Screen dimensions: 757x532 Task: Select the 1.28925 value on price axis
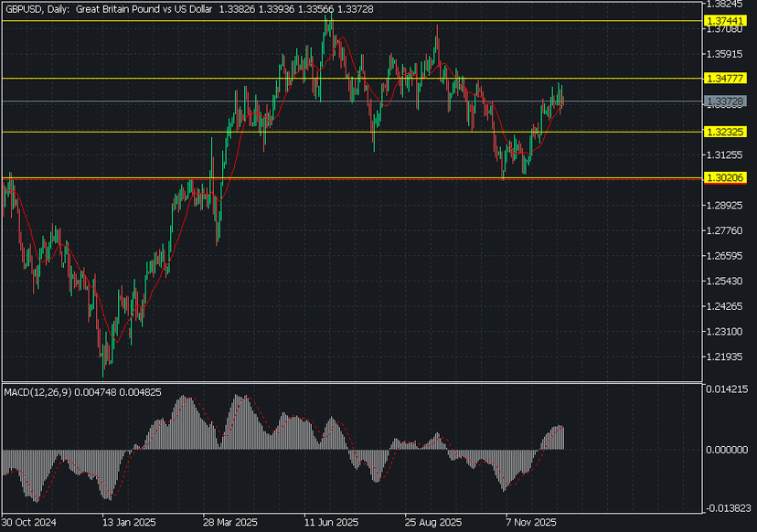727,205
